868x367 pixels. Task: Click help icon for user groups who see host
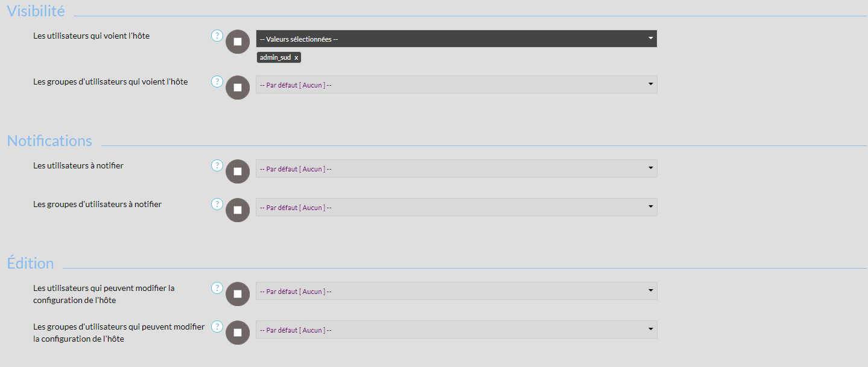pos(217,81)
